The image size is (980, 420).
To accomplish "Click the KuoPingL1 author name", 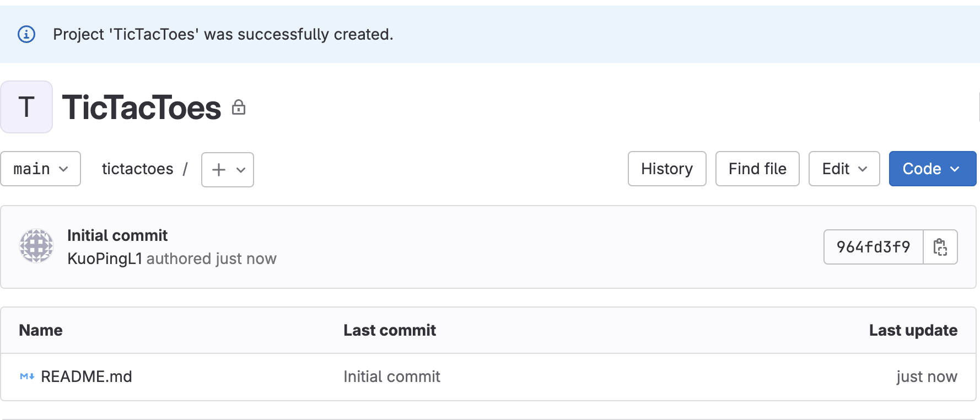I will point(105,259).
